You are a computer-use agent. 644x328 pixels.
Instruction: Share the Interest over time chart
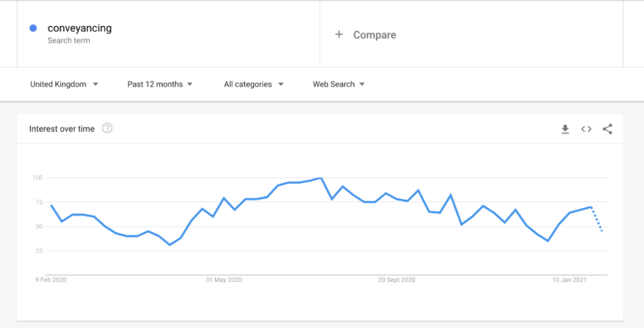tap(607, 129)
